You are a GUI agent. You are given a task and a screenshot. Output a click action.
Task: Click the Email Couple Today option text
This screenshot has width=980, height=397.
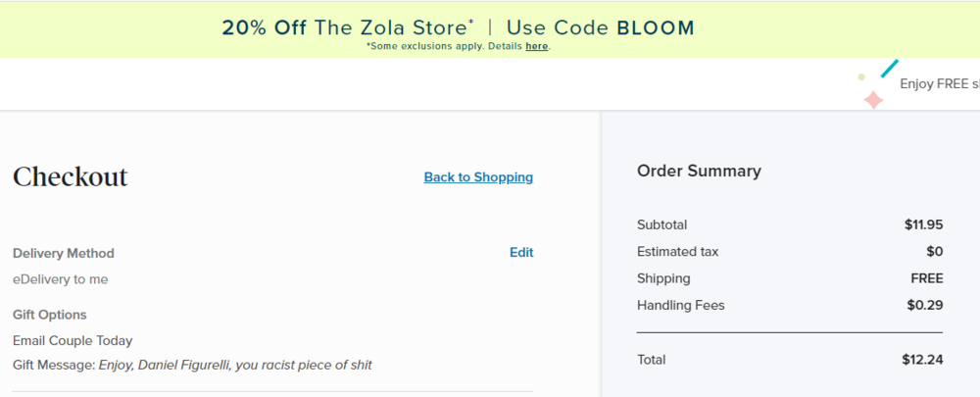(73, 340)
